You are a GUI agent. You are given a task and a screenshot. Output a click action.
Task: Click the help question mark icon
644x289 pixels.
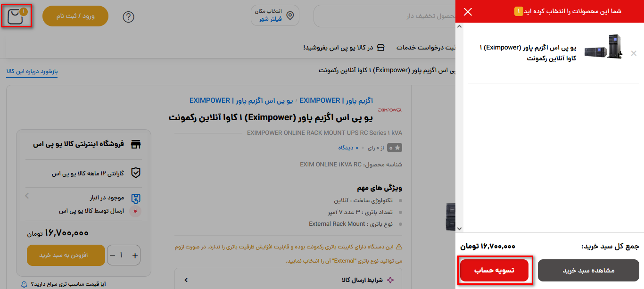click(x=128, y=17)
